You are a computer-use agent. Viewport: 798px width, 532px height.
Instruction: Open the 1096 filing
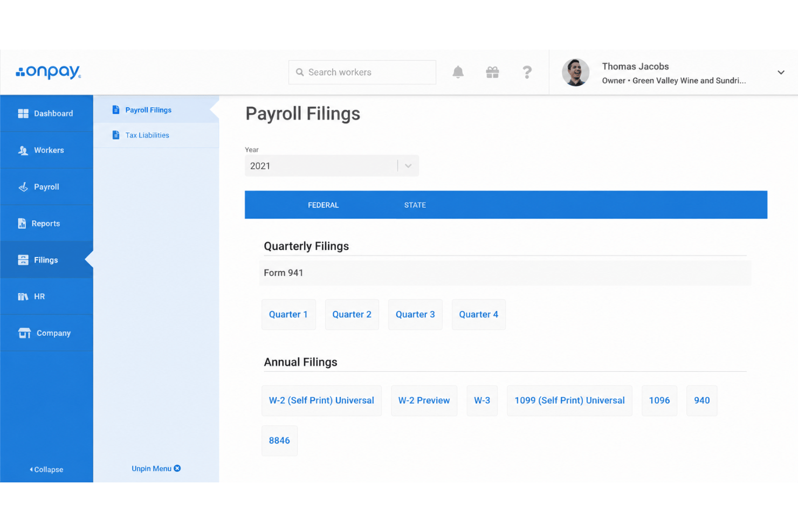[x=659, y=400]
